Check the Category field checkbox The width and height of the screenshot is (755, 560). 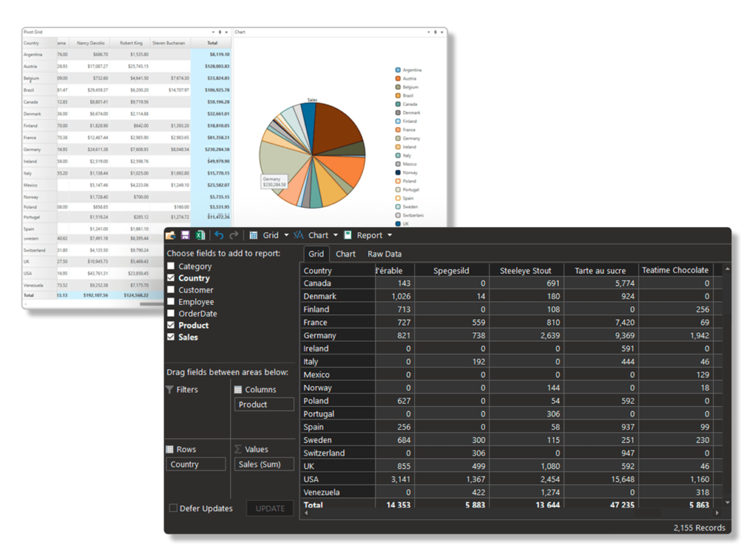pyautogui.click(x=171, y=267)
